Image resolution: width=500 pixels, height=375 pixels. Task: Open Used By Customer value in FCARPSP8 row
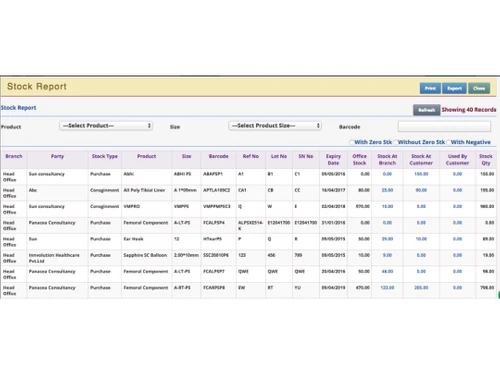click(458, 288)
